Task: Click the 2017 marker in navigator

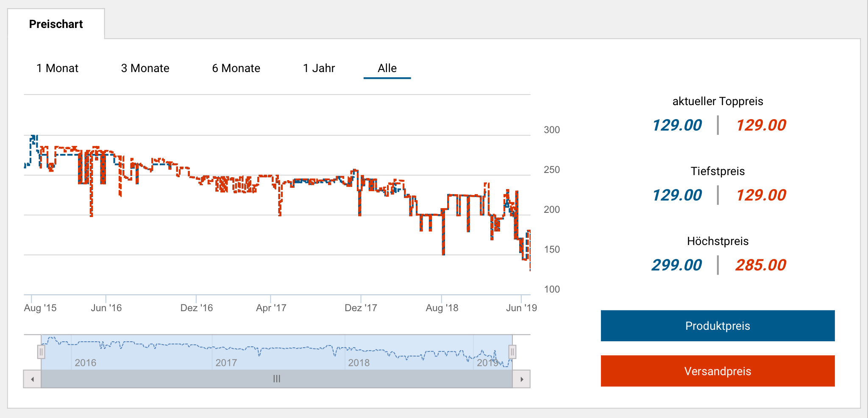Action: point(226,363)
